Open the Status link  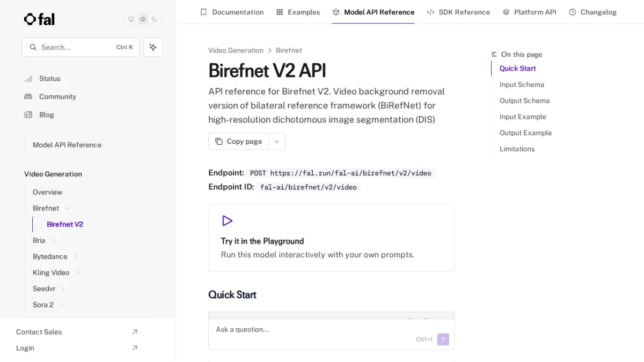[50, 79]
